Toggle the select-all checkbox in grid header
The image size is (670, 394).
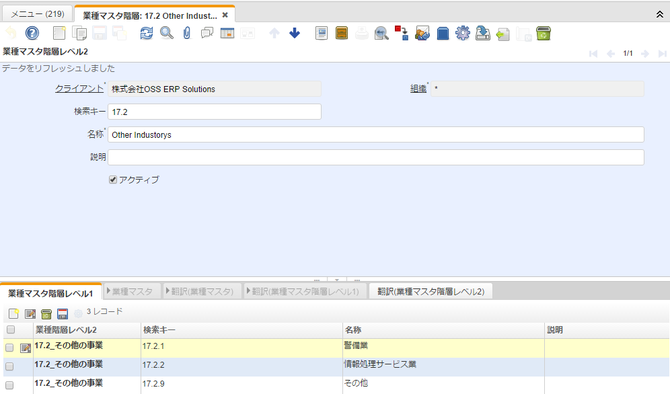tap(11, 329)
